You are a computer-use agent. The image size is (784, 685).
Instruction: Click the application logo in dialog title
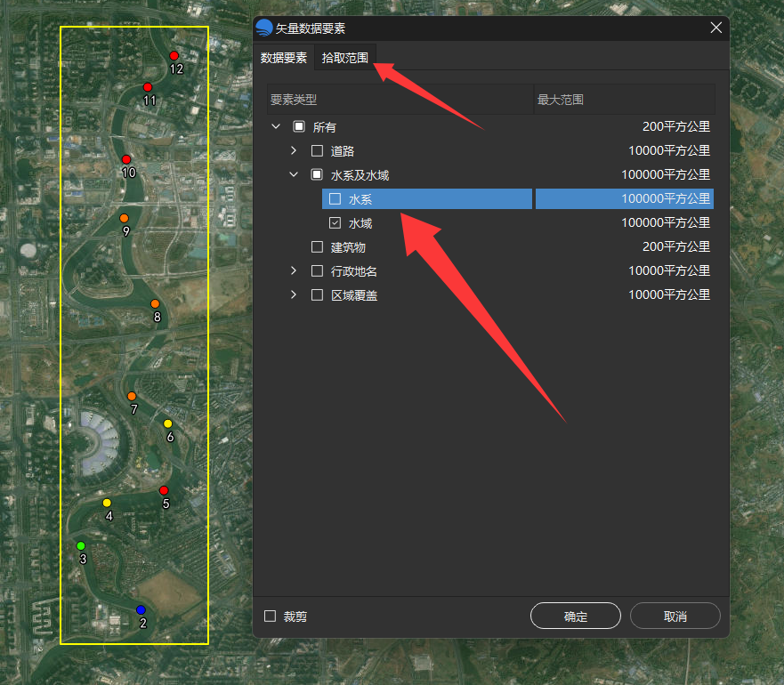coord(264,28)
